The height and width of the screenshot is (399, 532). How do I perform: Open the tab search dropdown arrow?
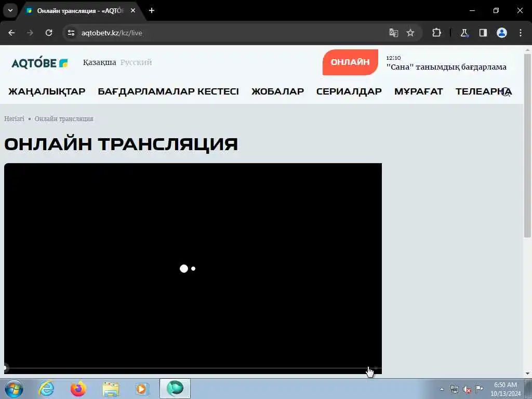tap(10, 10)
